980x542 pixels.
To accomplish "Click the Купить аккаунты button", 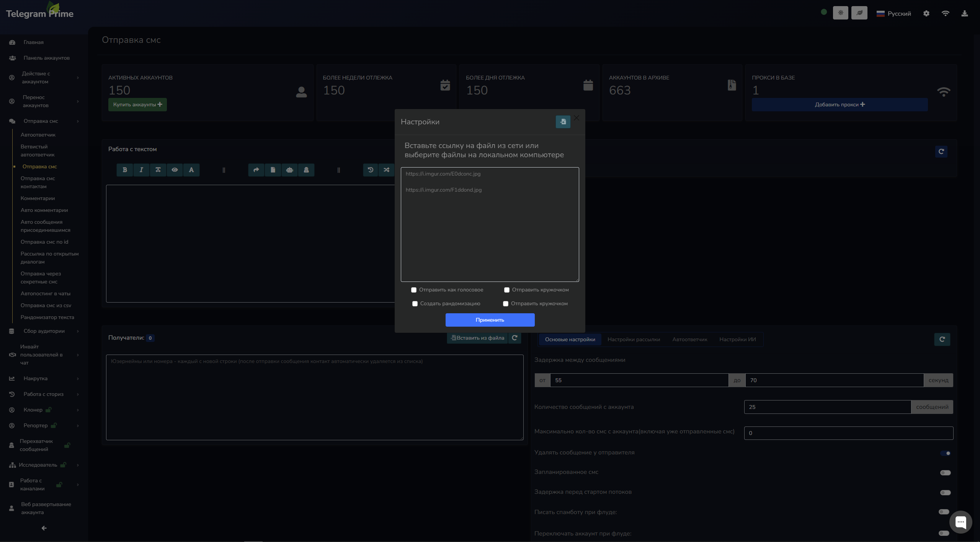I will pyautogui.click(x=137, y=105).
